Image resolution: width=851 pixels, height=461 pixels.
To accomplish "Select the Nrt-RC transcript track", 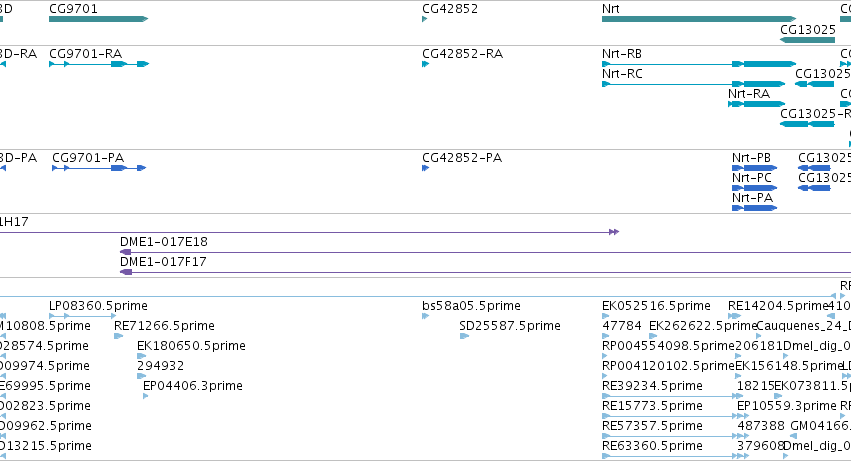I will pos(694,84).
